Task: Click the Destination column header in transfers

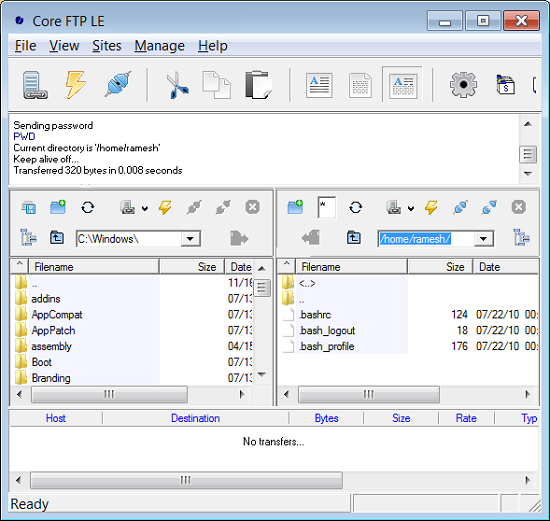Action: click(x=195, y=418)
